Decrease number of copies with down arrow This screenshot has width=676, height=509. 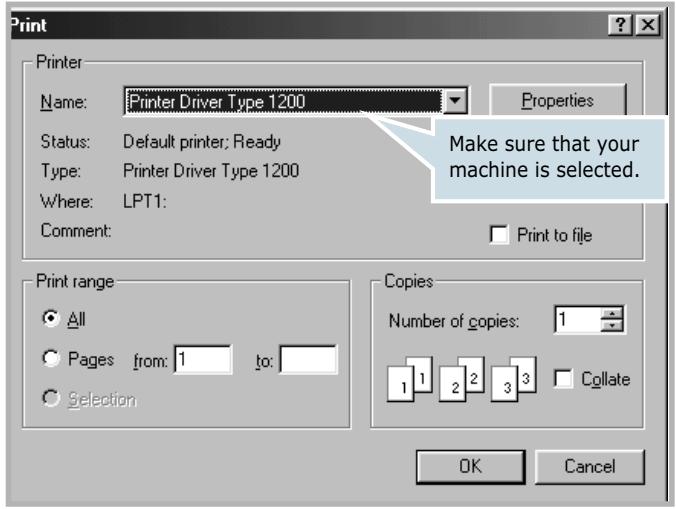[612, 325]
